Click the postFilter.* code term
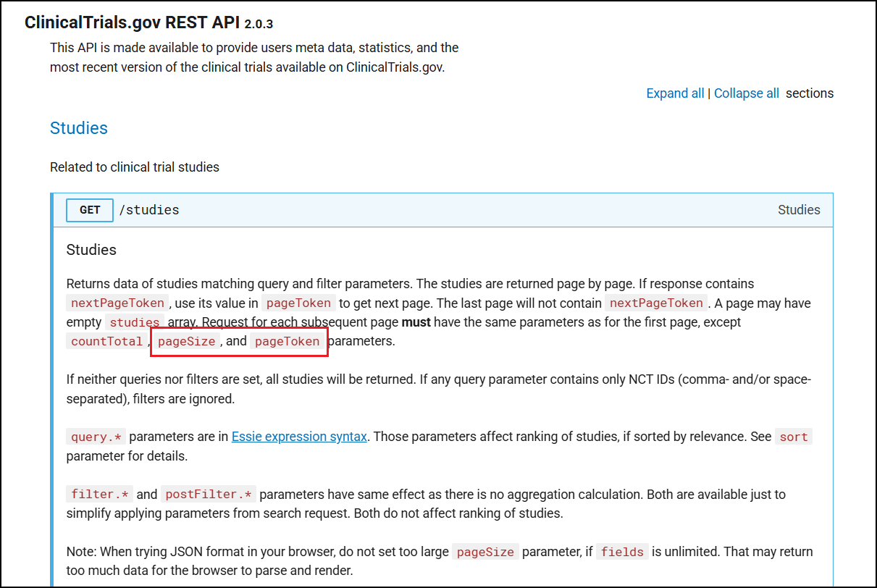This screenshot has width=877, height=588. pos(209,495)
